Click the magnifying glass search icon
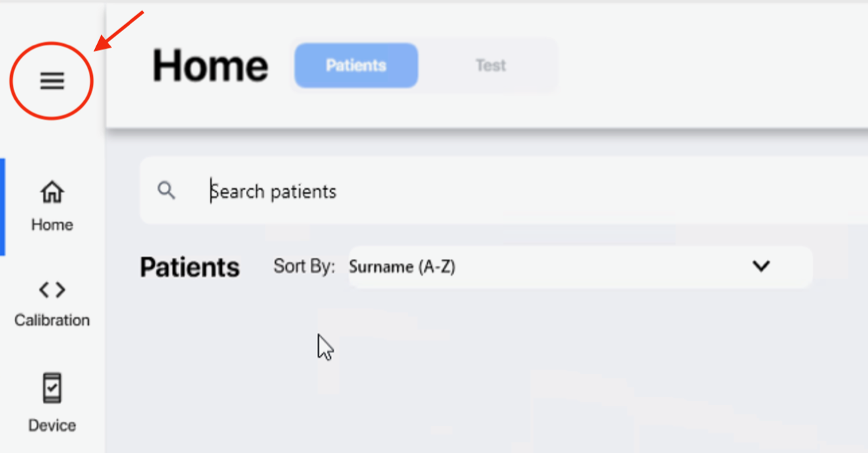This screenshot has width=868, height=453. coord(166,191)
